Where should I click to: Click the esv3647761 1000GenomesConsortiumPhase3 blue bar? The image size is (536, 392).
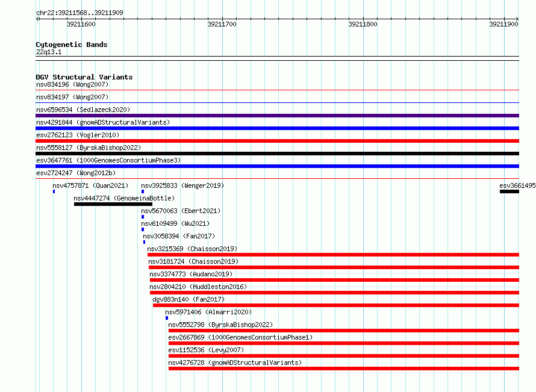tap(277, 166)
